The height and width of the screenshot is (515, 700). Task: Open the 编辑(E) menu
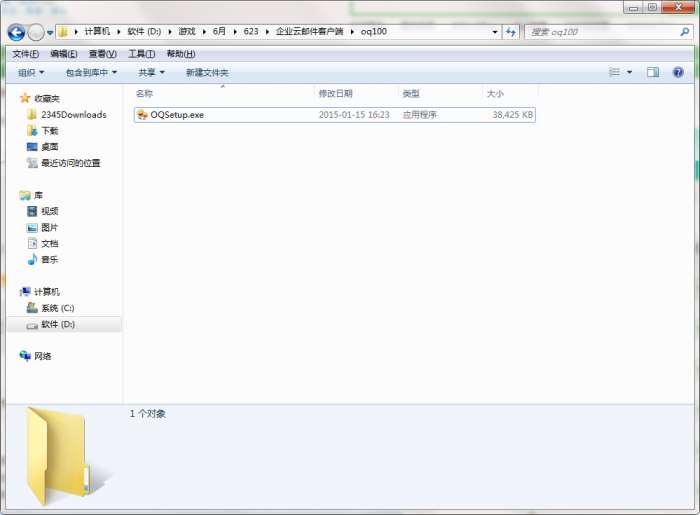(x=64, y=54)
